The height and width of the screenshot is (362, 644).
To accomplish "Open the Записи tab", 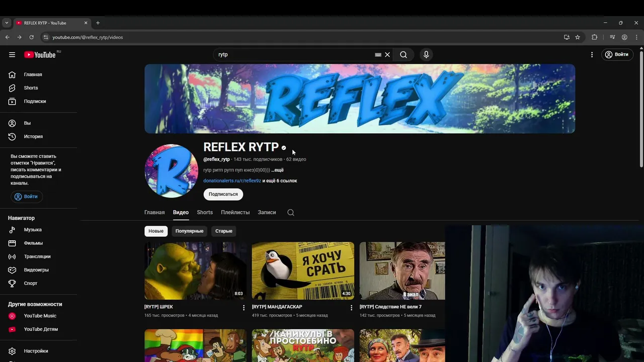I will [267, 212].
